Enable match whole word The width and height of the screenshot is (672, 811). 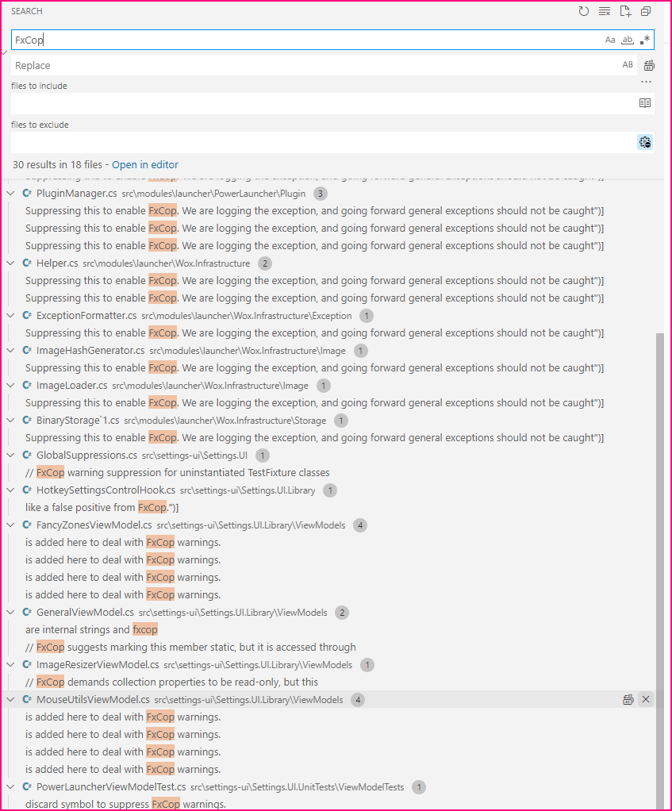pyautogui.click(x=627, y=39)
